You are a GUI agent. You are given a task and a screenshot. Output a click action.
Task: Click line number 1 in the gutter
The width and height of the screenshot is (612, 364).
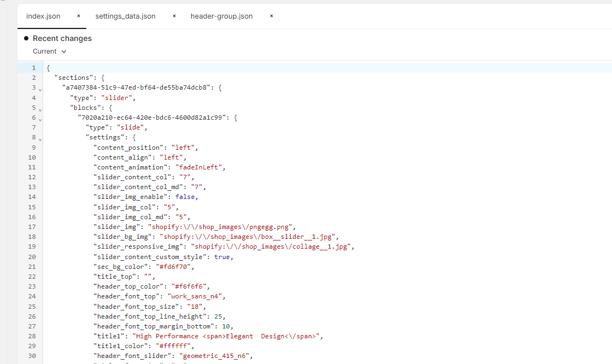tap(33, 68)
